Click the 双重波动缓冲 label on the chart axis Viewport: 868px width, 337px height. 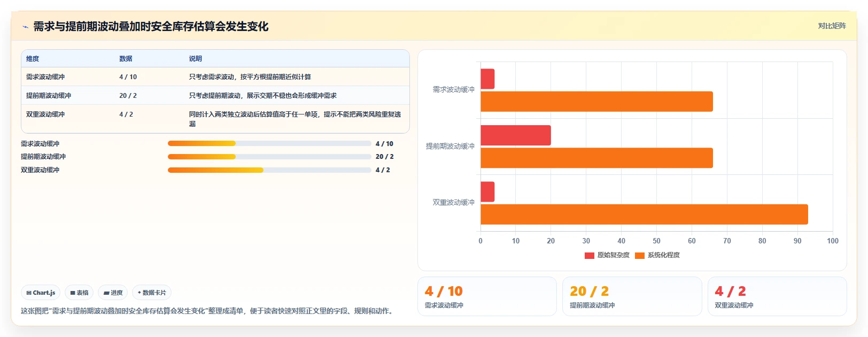[453, 203]
